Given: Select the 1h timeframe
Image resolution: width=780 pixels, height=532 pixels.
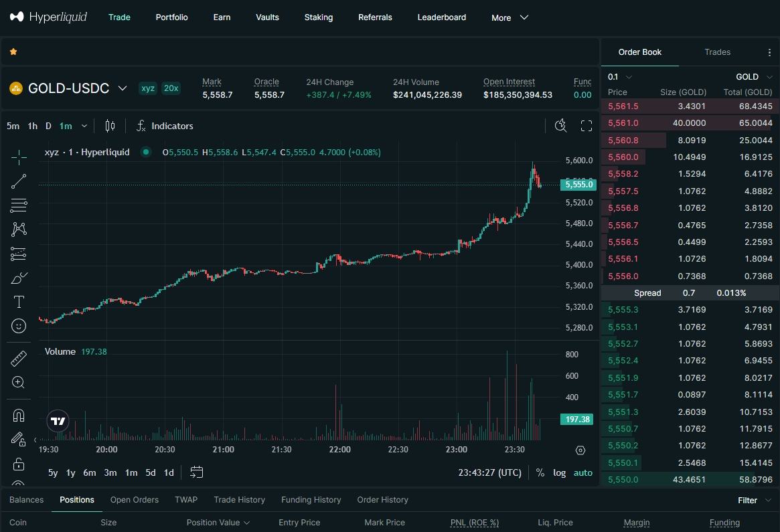Looking at the screenshot, I should [x=32, y=126].
